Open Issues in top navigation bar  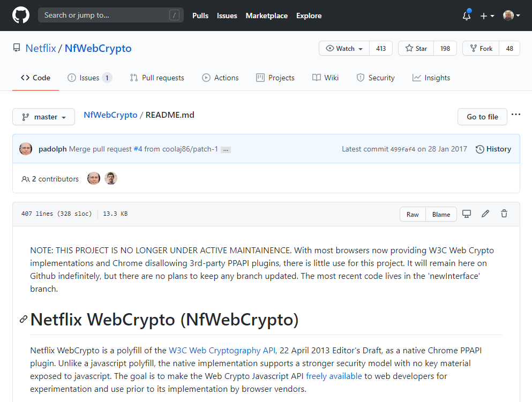[227, 16]
